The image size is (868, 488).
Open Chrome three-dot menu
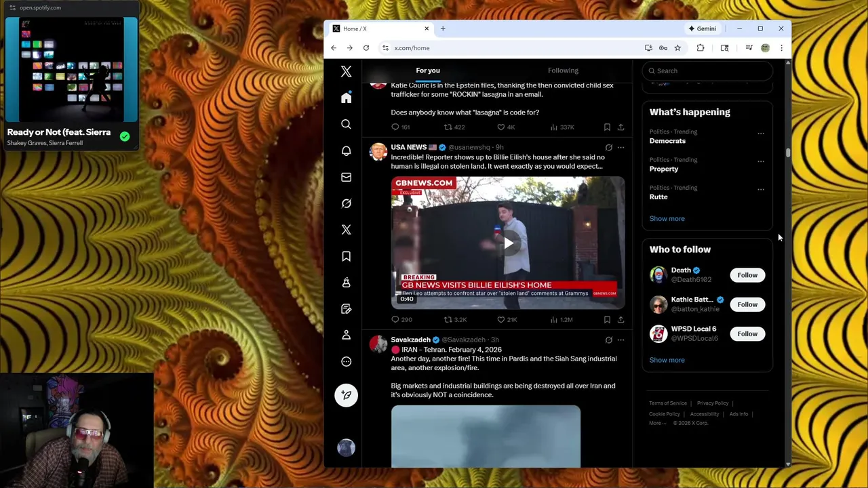781,48
